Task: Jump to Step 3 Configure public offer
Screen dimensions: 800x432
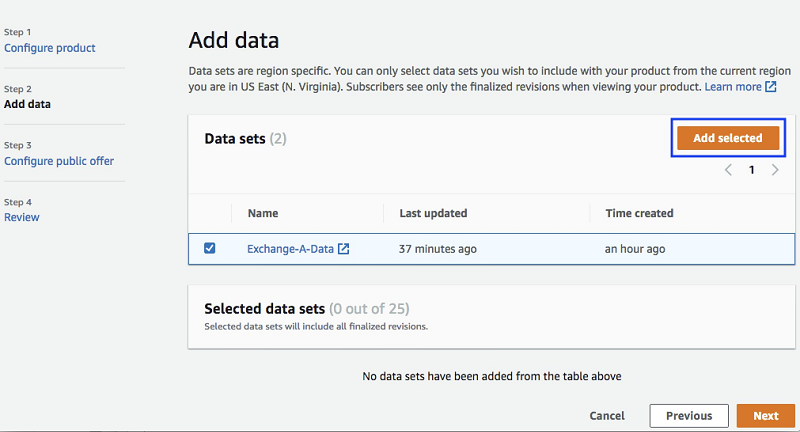Action: coord(59,161)
